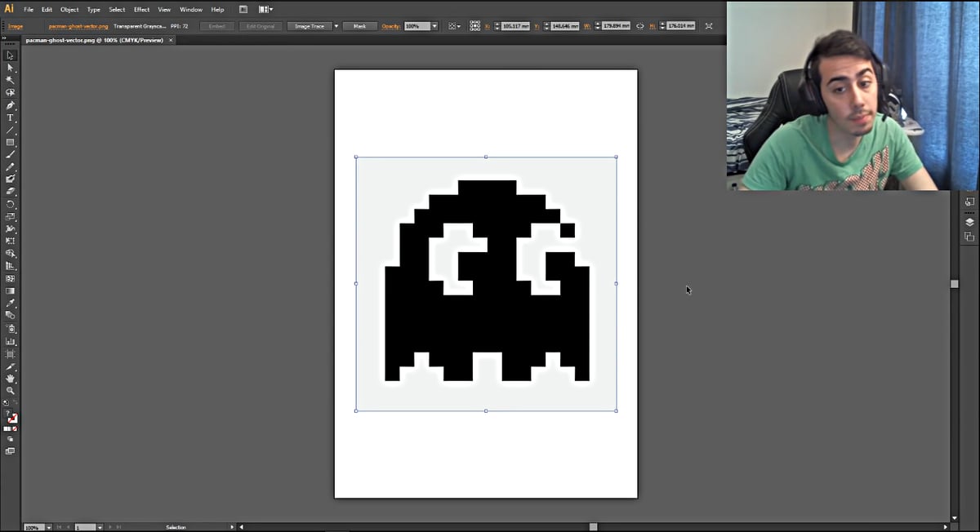This screenshot has width=980, height=532.
Task: Open the Arrange Documents dropdown
Action: pos(266,9)
